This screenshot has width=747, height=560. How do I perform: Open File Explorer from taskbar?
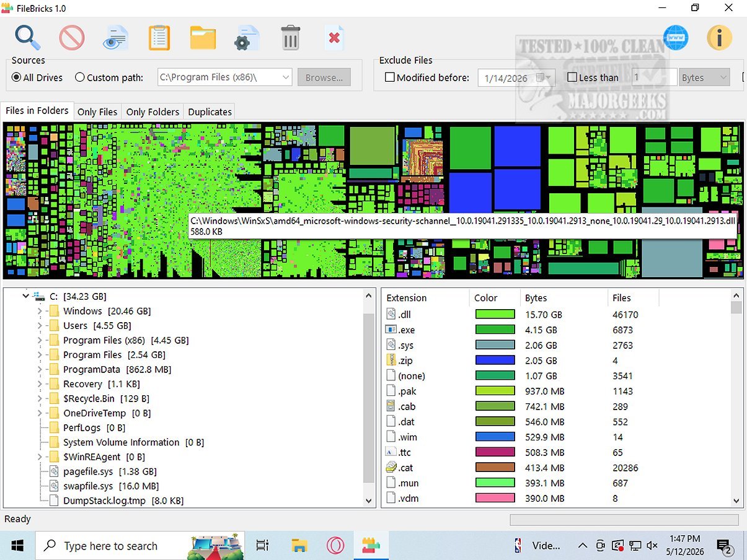coord(299,546)
